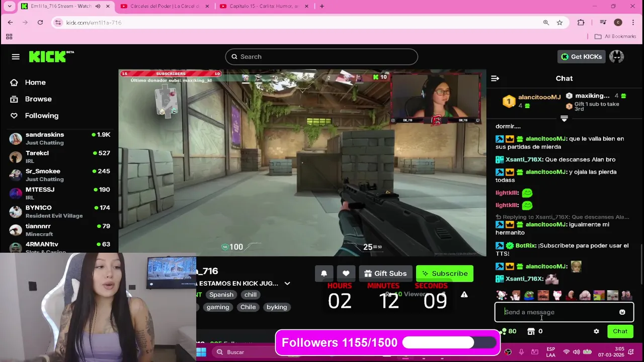Click the report warning triangle icon

point(464,295)
